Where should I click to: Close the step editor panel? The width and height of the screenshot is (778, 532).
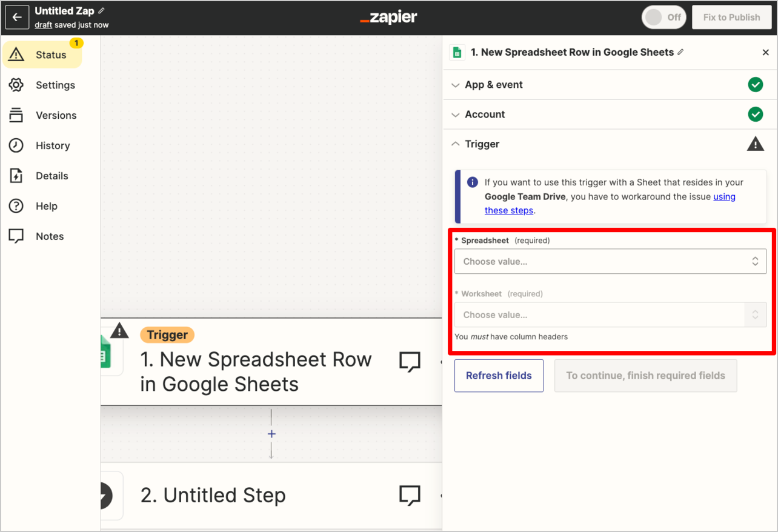[765, 53]
